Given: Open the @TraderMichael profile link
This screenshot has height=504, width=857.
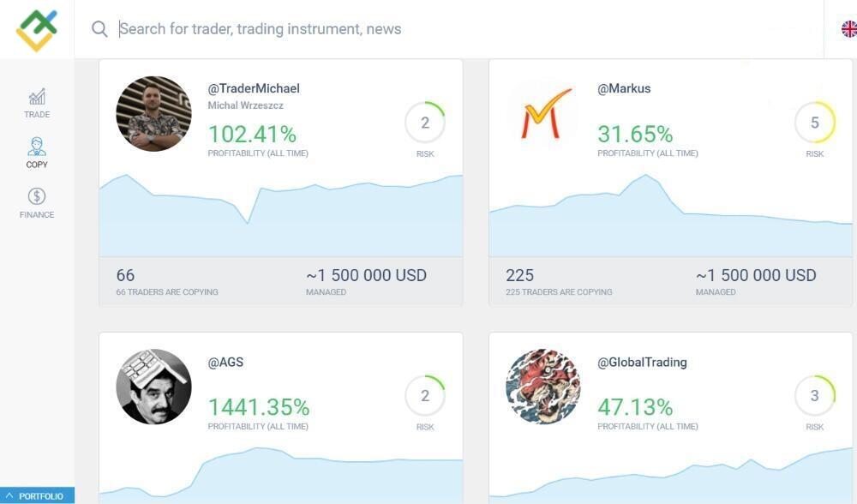Looking at the screenshot, I should pos(254,88).
